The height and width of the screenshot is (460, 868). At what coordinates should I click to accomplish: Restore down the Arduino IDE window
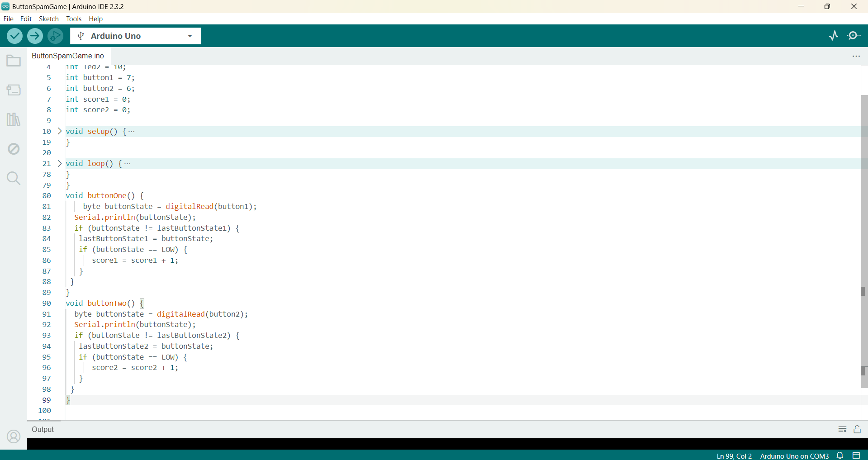[x=827, y=6]
